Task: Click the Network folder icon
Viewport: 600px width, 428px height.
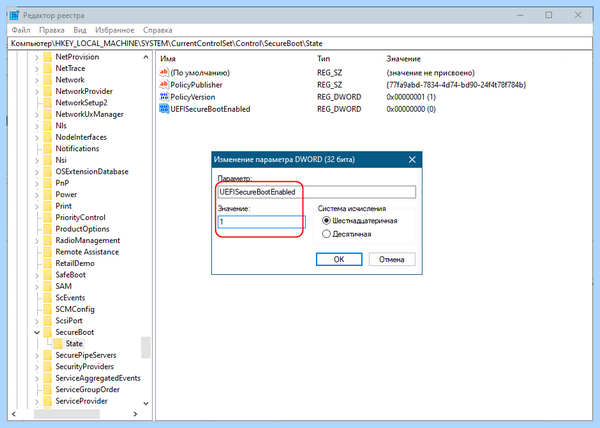Action: click(x=47, y=80)
